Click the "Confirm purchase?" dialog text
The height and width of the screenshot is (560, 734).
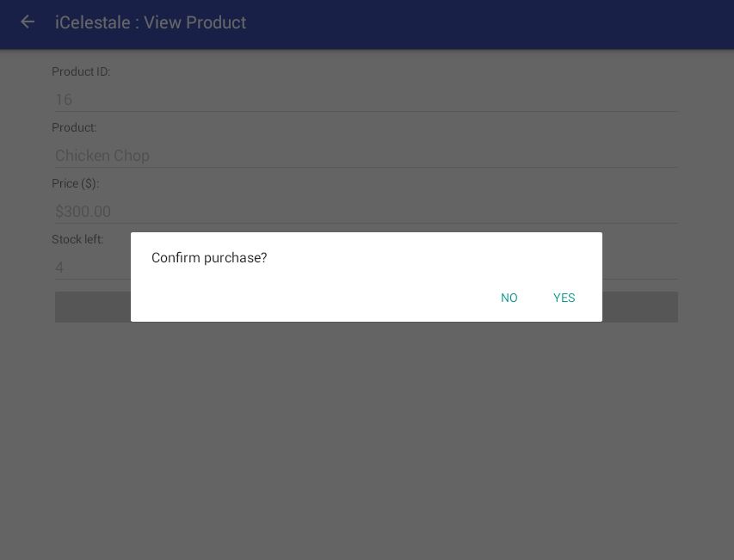click(x=209, y=258)
